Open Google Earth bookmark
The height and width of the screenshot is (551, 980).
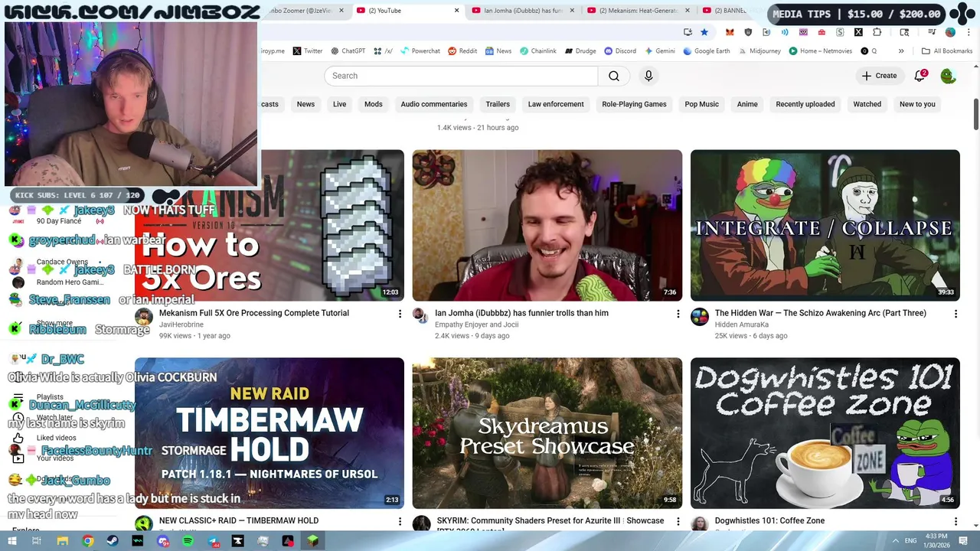pyautogui.click(x=707, y=51)
